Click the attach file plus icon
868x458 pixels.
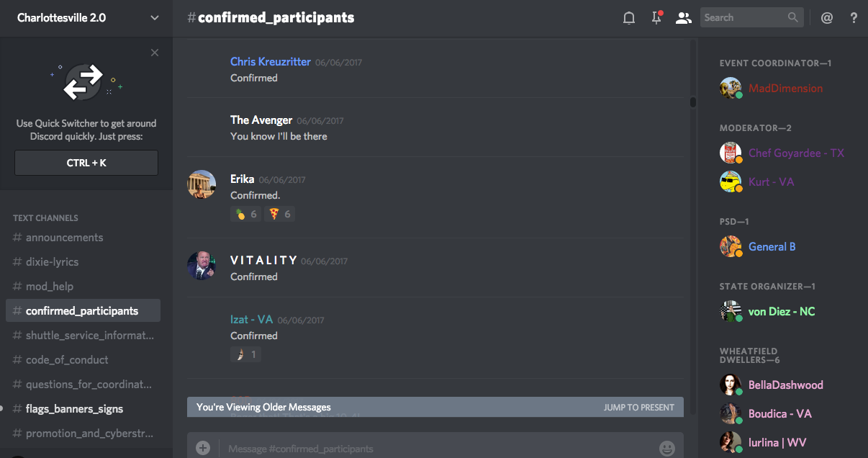pos(203,448)
